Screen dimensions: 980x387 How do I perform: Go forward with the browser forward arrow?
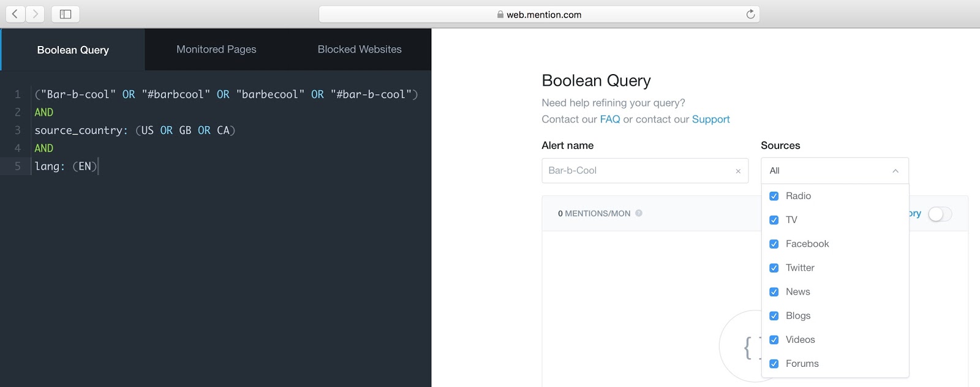pyautogui.click(x=35, y=14)
